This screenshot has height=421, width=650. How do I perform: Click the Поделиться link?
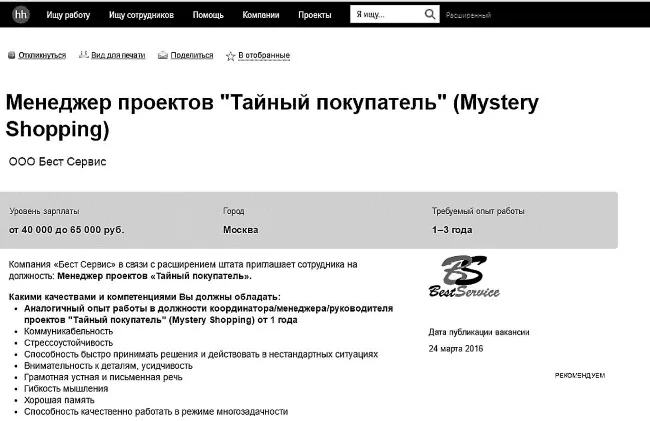(x=192, y=55)
